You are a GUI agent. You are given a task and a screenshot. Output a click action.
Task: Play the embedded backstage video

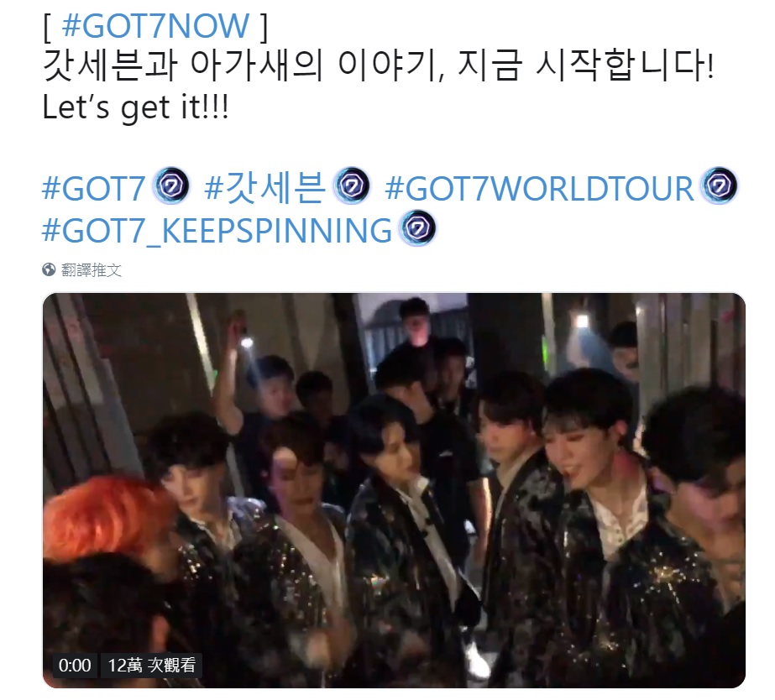[x=394, y=490]
